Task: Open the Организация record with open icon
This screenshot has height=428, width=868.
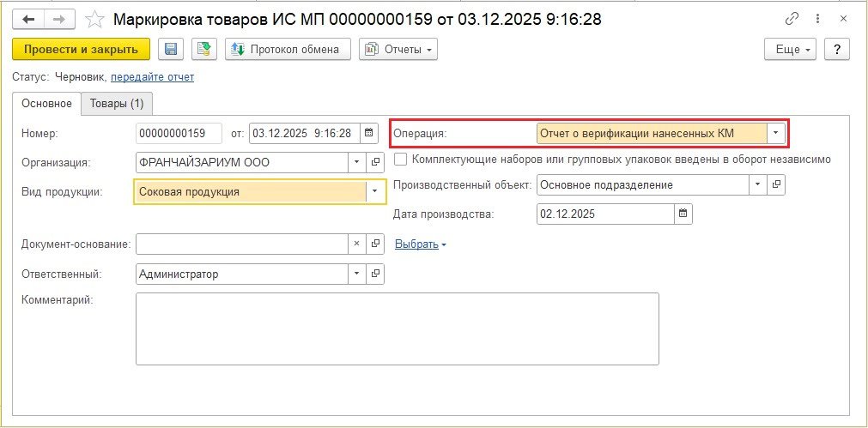Action: point(375,162)
